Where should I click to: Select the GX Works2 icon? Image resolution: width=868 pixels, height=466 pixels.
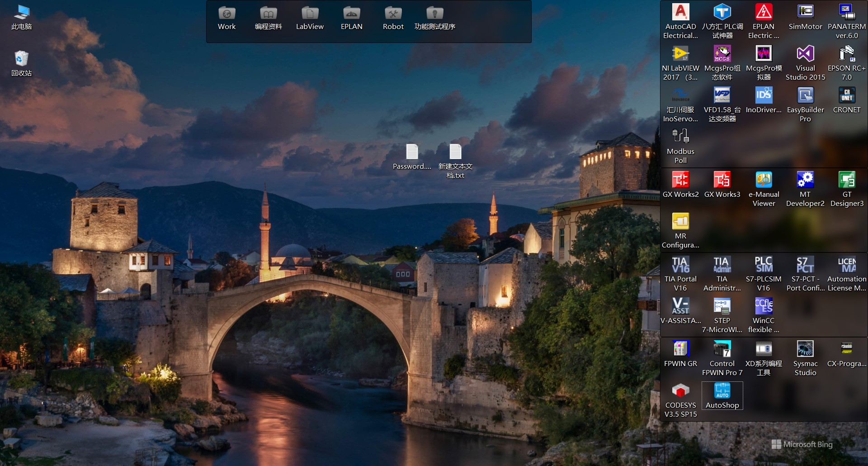tap(680, 180)
